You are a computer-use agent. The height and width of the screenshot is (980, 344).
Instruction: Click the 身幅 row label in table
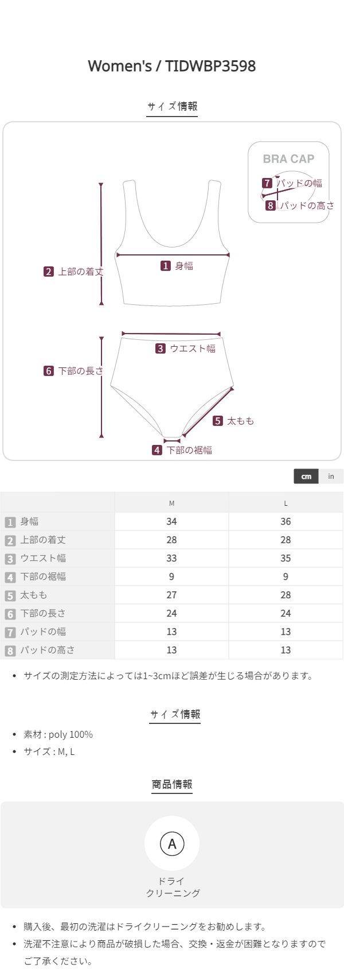29,521
